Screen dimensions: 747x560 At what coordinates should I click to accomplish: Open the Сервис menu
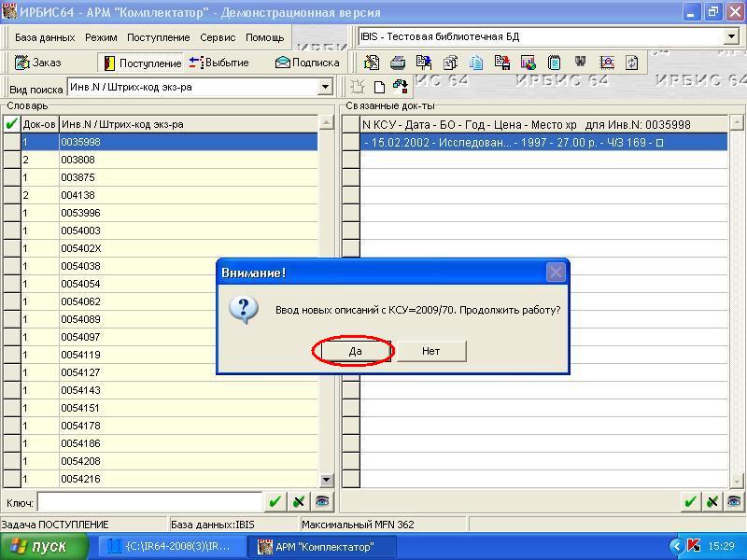click(217, 37)
